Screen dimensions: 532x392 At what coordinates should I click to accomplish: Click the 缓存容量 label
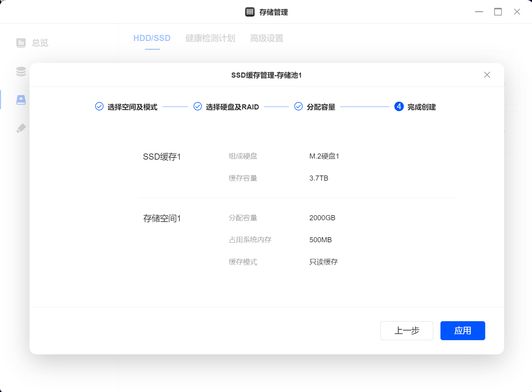(243, 178)
